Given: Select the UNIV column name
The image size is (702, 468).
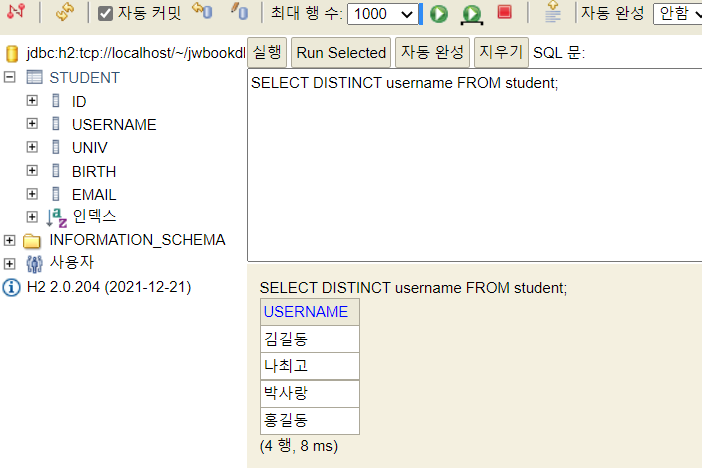Looking at the screenshot, I should point(90,148).
